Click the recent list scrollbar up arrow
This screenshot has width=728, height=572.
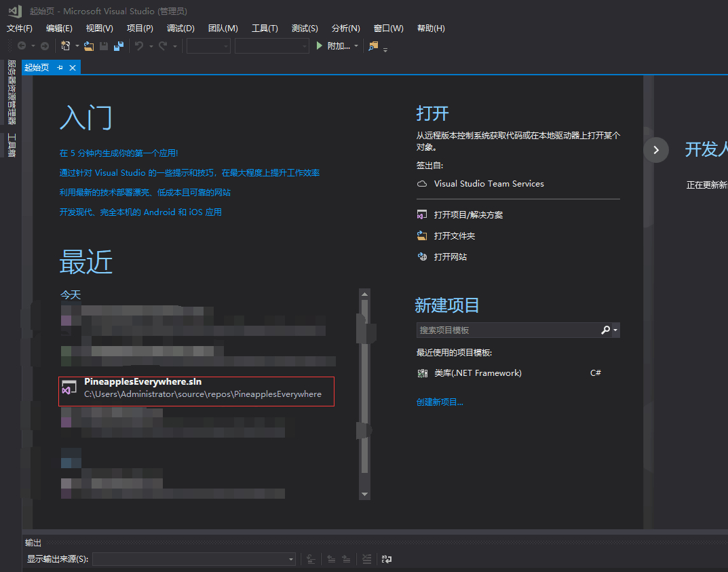pyautogui.click(x=364, y=294)
